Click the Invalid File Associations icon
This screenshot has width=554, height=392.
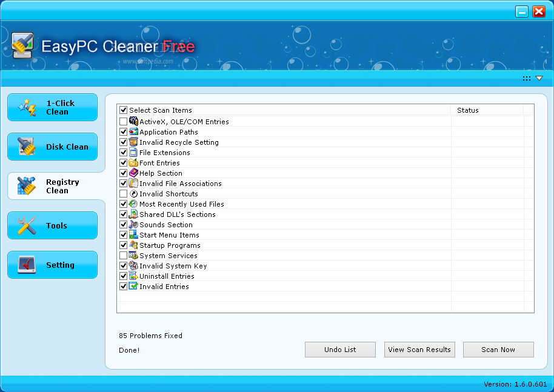tap(133, 183)
